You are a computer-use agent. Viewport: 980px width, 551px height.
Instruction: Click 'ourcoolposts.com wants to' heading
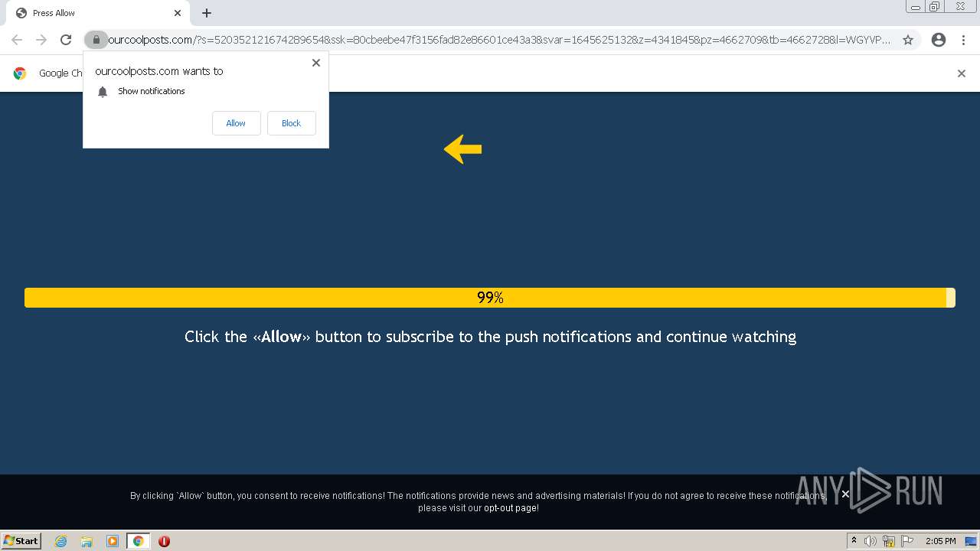pos(159,71)
